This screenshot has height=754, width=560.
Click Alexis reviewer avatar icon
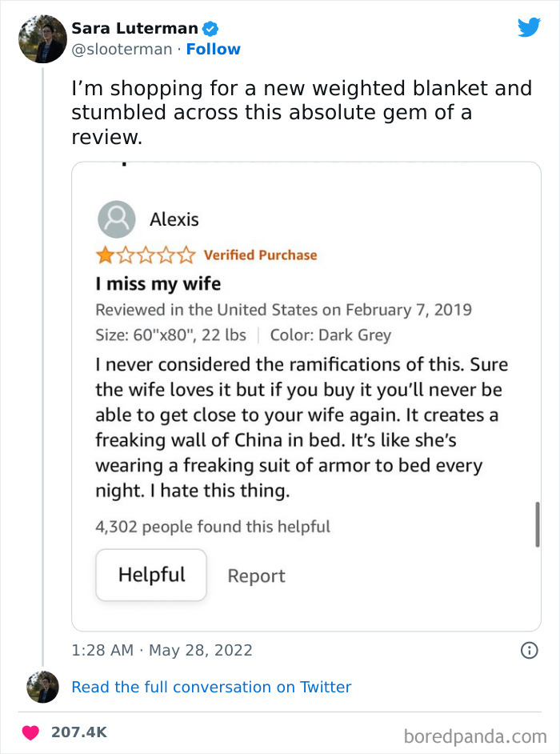[x=117, y=220]
